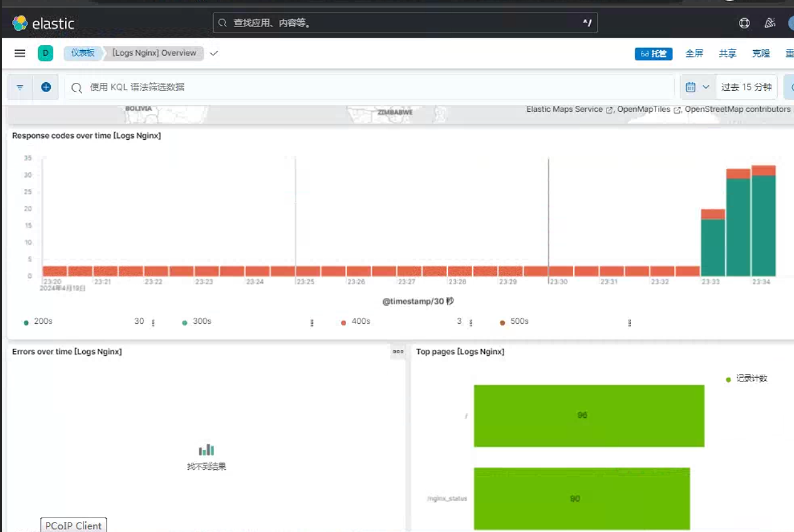
Task: Open the hamburger navigation menu
Action: (20, 53)
